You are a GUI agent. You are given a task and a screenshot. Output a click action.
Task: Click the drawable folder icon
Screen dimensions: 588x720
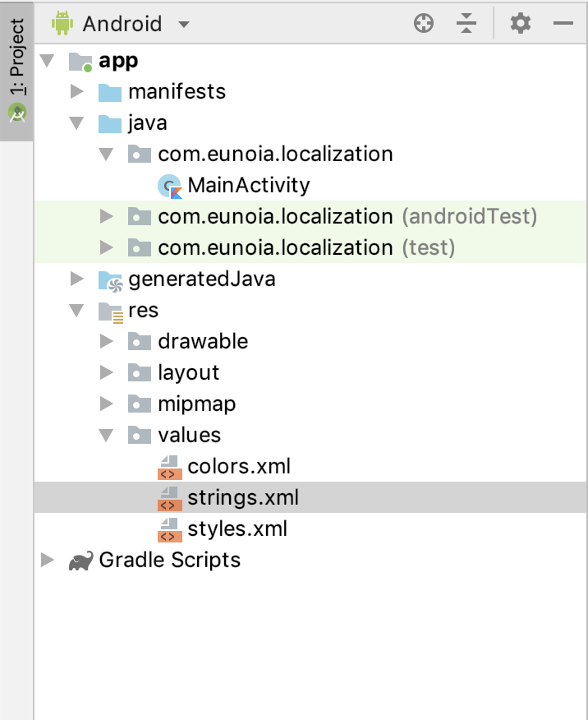[140, 342]
